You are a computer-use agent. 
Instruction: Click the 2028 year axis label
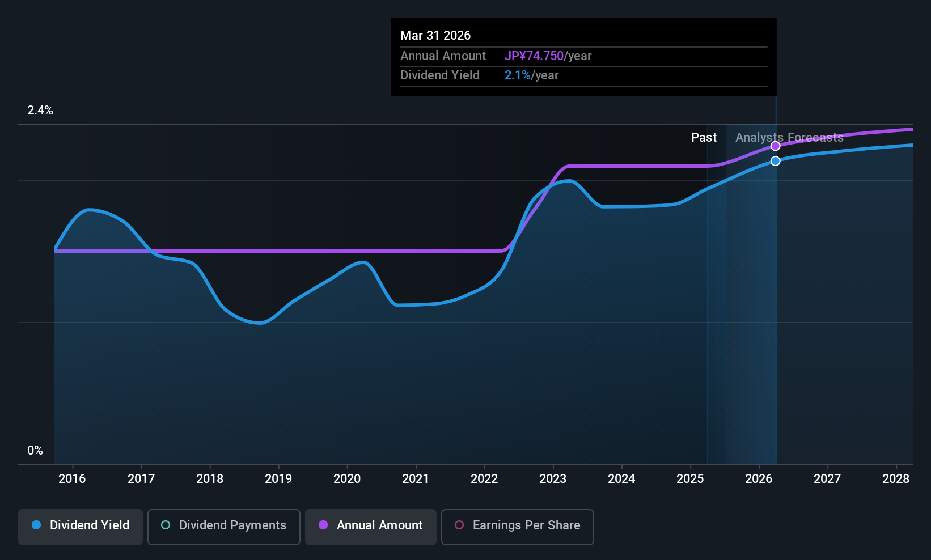tap(896, 479)
